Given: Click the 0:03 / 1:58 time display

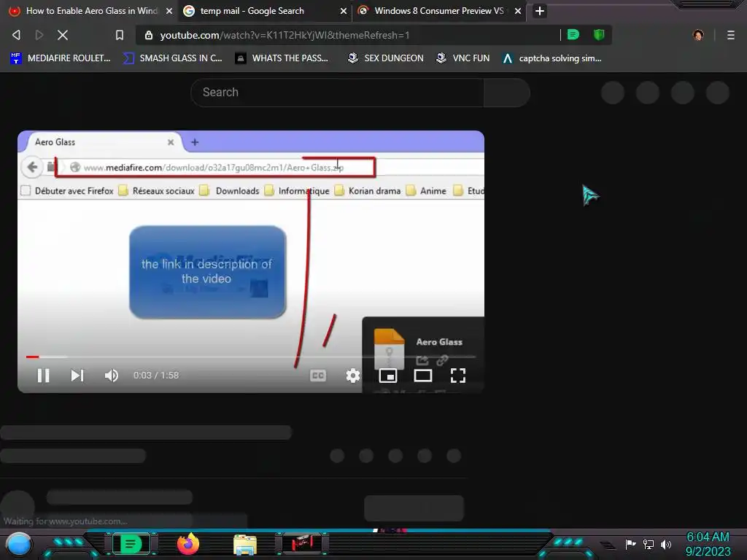Looking at the screenshot, I should point(156,376).
